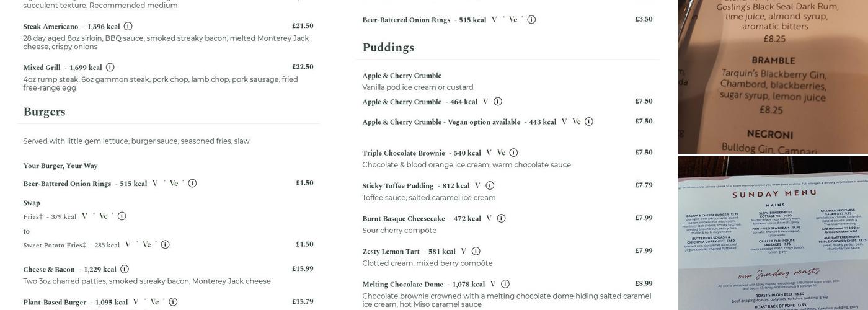Viewport: 868px width, 310px height.
Task: Open Plant-Based Burger info icon
Action: coord(173,302)
